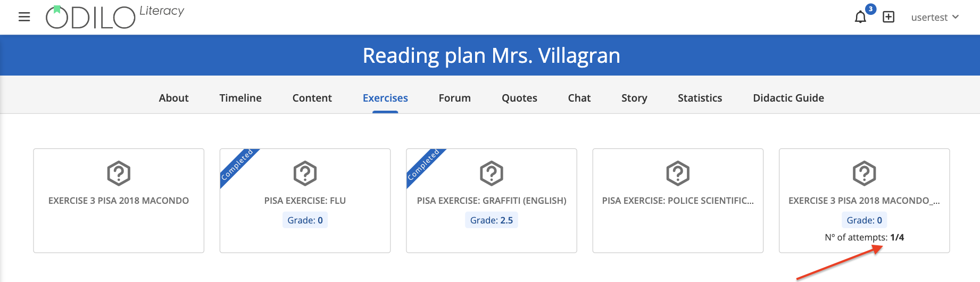This screenshot has width=980, height=282.
Task: Click the add plus square icon
Action: [888, 17]
